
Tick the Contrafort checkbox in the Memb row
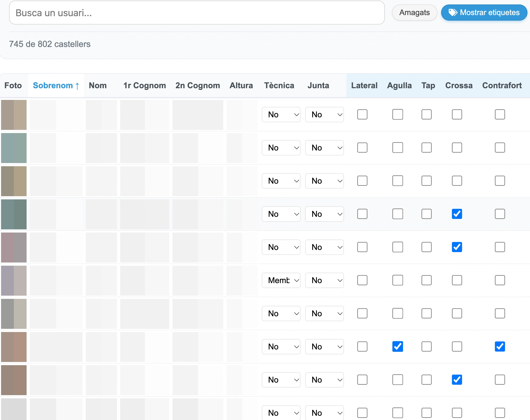pos(500,280)
